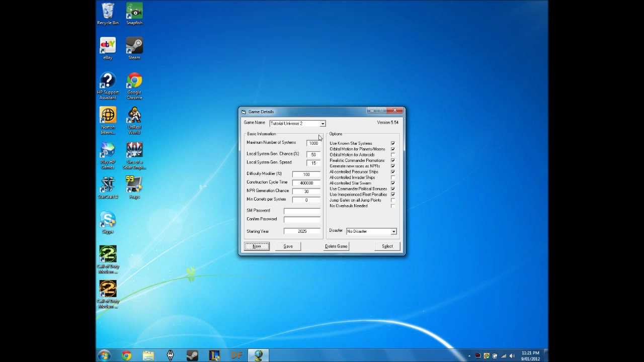Click Maximum Number of Systems field
The width and height of the screenshot is (644, 362).
coord(313,143)
